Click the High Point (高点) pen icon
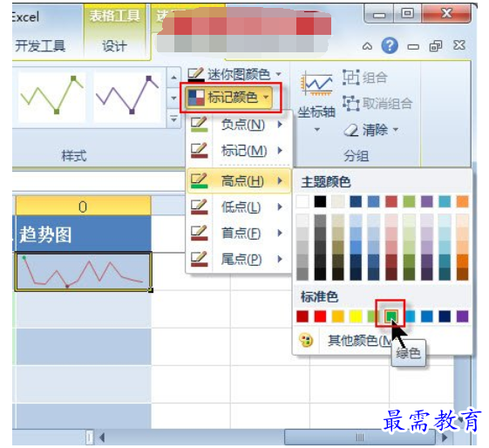This screenshot has height=448, width=489. pos(200,180)
